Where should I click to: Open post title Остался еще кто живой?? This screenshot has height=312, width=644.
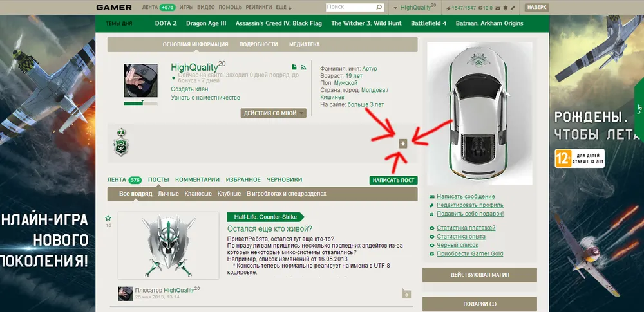pos(270,228)
